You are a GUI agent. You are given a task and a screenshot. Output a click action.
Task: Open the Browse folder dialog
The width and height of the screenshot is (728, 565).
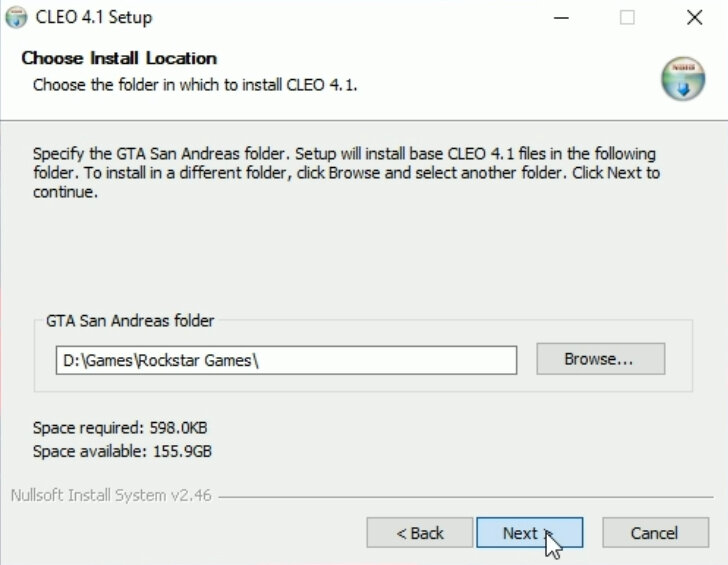[x=600, y=359]
